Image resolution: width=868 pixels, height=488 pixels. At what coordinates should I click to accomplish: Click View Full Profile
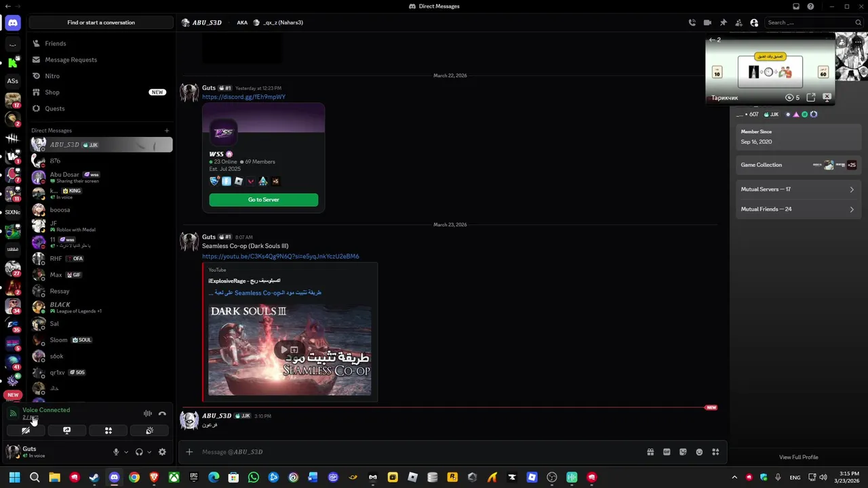pos(798,457)
